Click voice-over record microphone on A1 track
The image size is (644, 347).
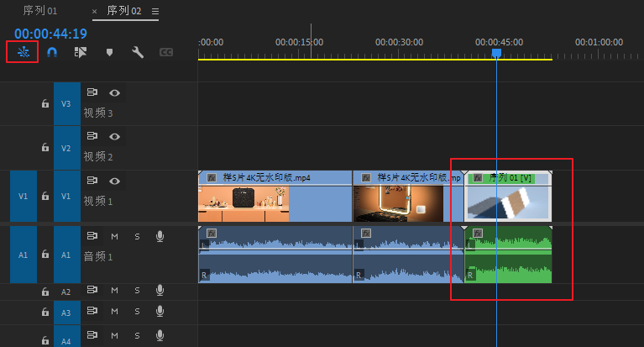tap(160, 237)
